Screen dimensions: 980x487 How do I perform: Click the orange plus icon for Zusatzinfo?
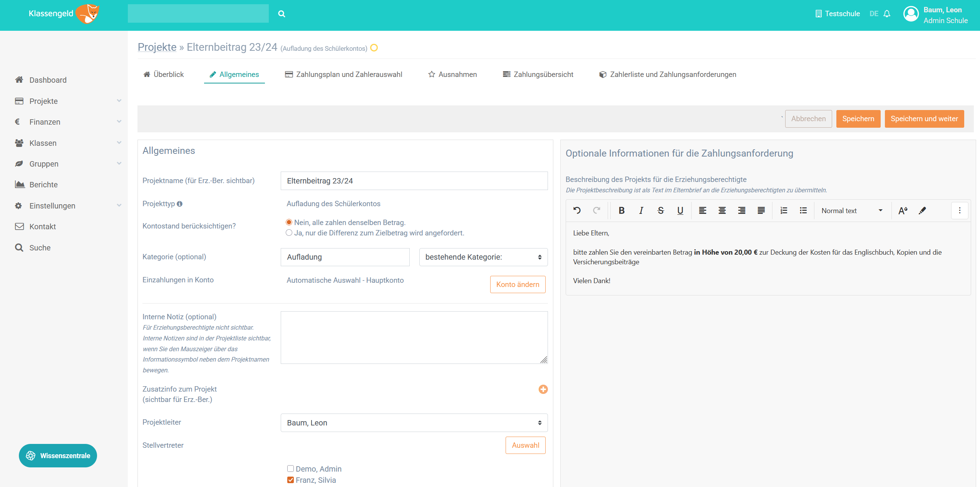pos(543,389)
